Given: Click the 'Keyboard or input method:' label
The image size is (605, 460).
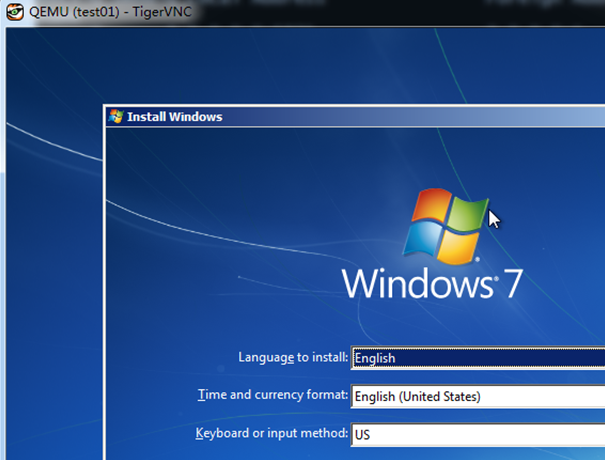Looking at the screenshot, I should [x=272, y=433].
